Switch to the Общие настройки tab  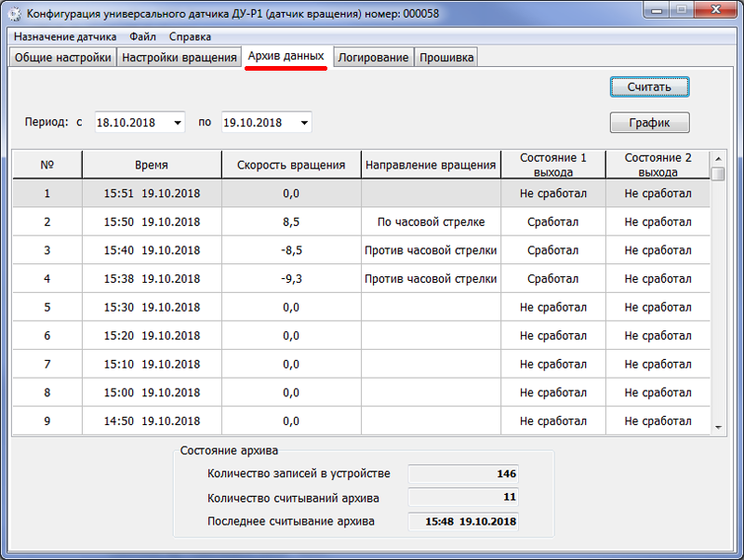(x=62, y=58)
